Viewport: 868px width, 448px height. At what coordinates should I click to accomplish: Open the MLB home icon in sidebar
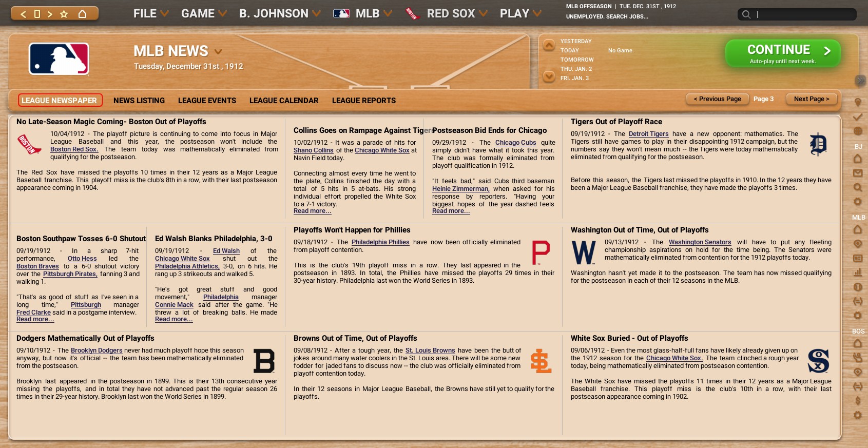coord(858,229)
